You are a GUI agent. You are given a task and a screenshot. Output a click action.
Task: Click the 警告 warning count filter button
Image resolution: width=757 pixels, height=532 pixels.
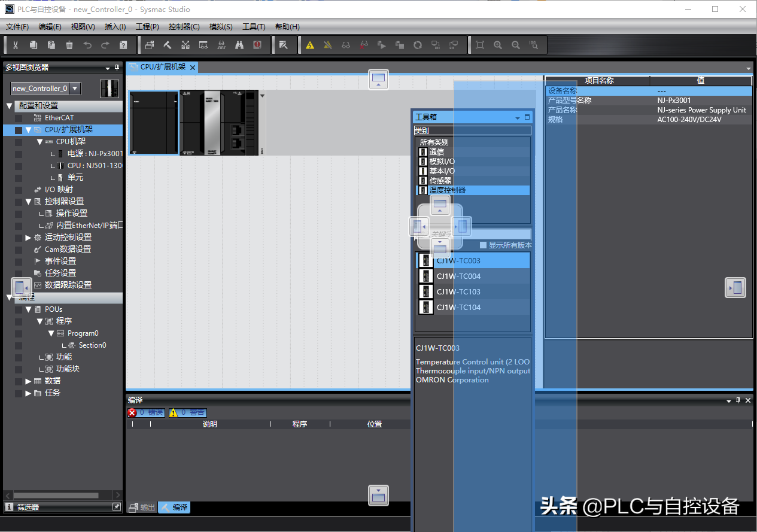[187, 413]
